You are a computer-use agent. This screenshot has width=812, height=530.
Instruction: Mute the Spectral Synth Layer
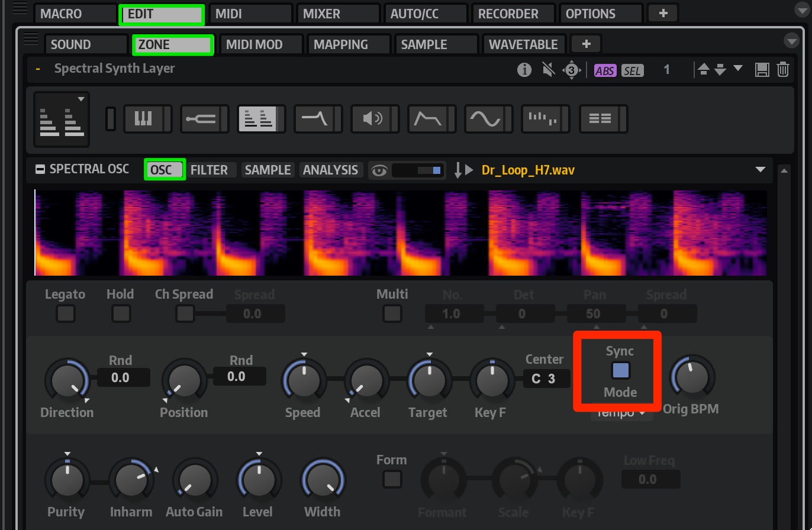coord(549,70)
